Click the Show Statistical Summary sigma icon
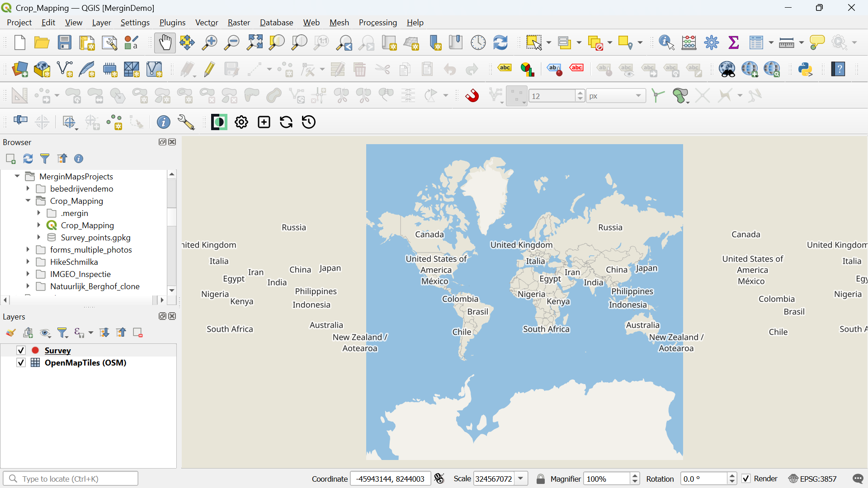Viewport: 868px width, 488px height. (734, 43)
